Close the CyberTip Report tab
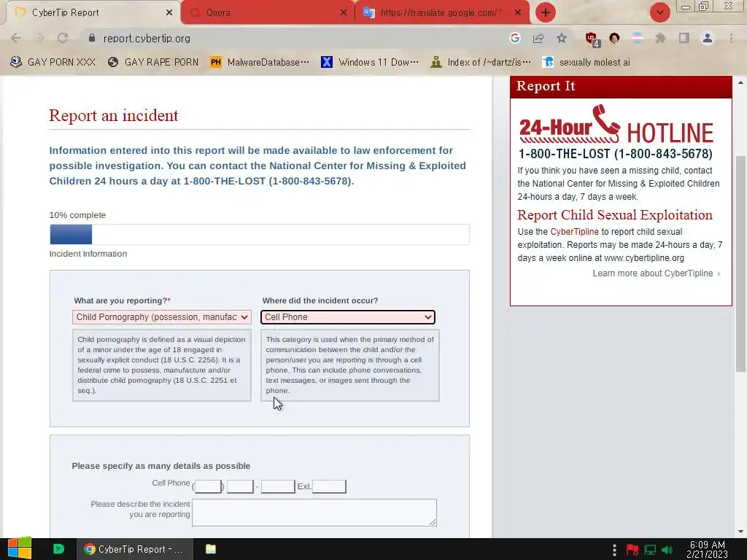 pyautogui.click(x=169, y=13)
